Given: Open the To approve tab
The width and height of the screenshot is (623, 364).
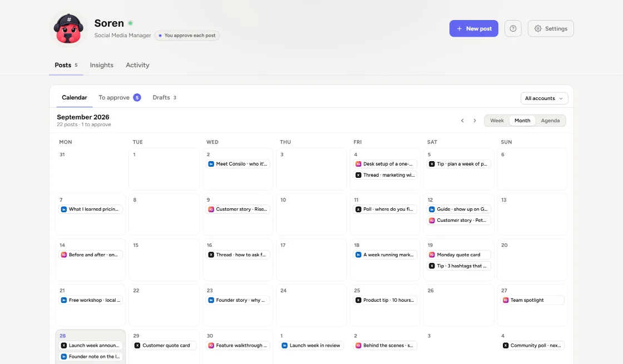Looking at the screenshot, I should 120,98.
